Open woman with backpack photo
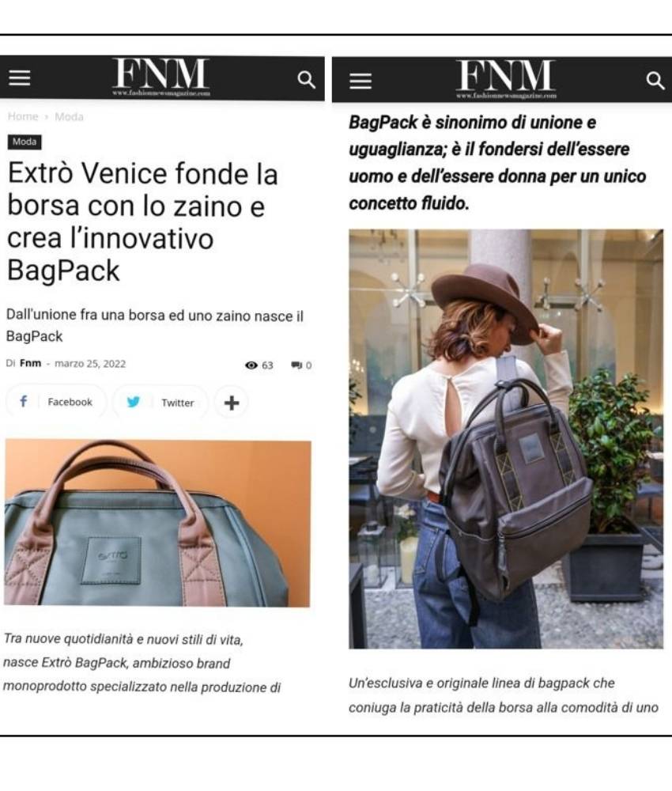This screenshot has width=672, height=791. pos(506,439)
